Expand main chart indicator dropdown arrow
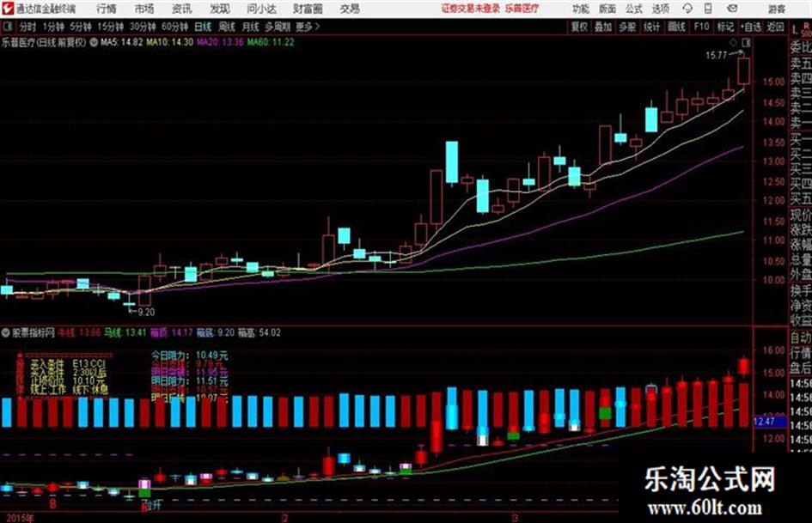Screen dimensions: 812x523 click(x=94, y=42)
